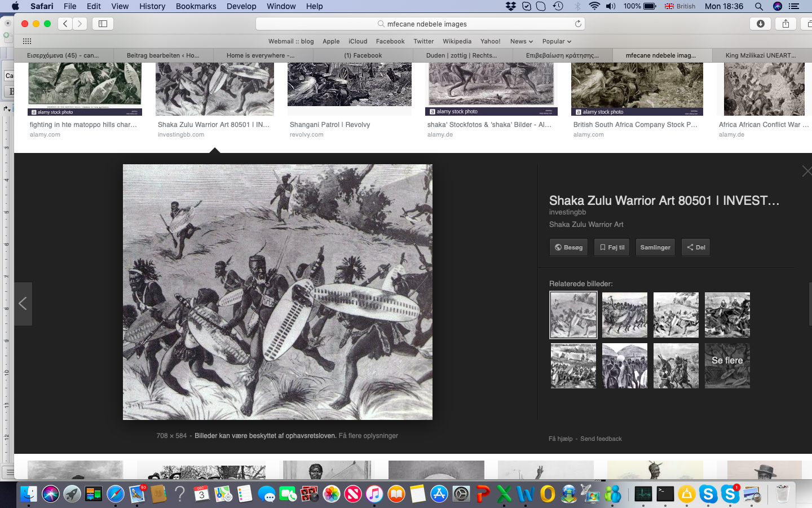Click the Safari back navigation arrow
Screen dimensions: 812x508
pos(65,24)
